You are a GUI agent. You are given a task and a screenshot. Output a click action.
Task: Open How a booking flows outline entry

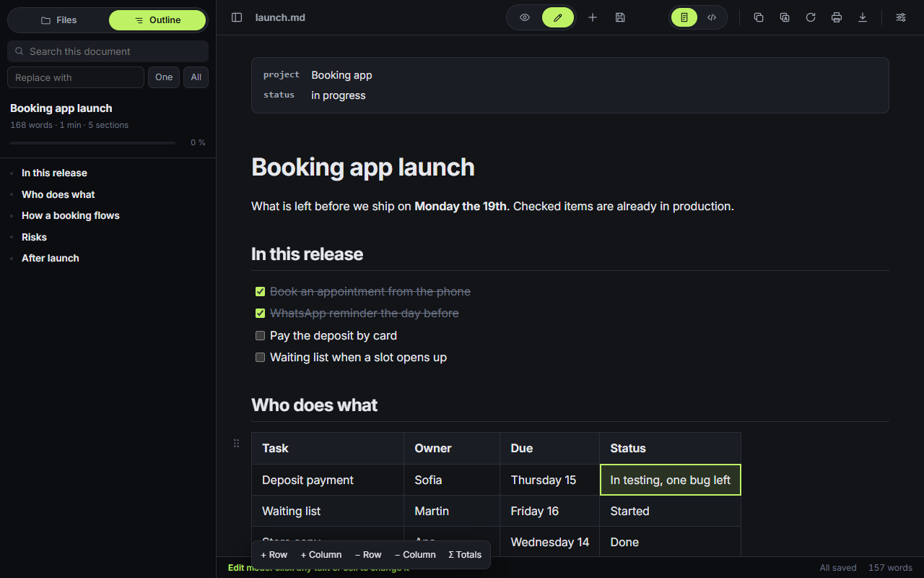tap(71, 215)
